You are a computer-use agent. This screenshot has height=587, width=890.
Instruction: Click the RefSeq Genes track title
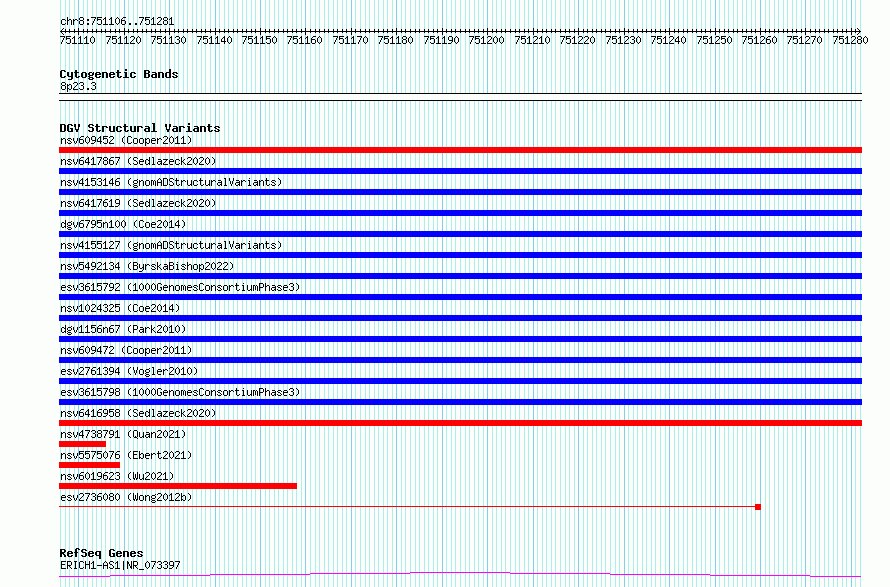tap(101, 553)
